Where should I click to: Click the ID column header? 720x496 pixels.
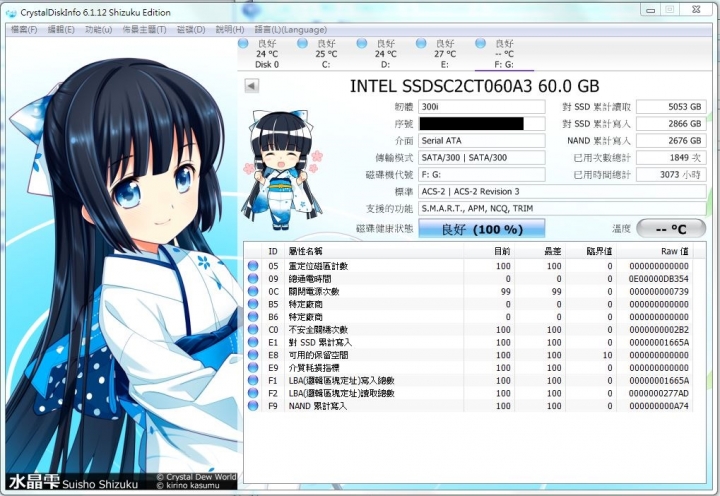(x=273, y=251)
